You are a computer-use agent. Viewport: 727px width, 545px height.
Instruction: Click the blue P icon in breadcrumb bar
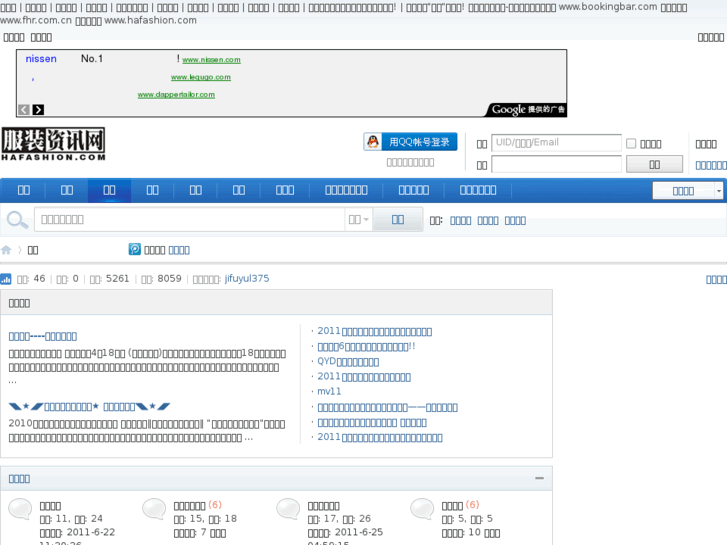click(x=134, y=250)
